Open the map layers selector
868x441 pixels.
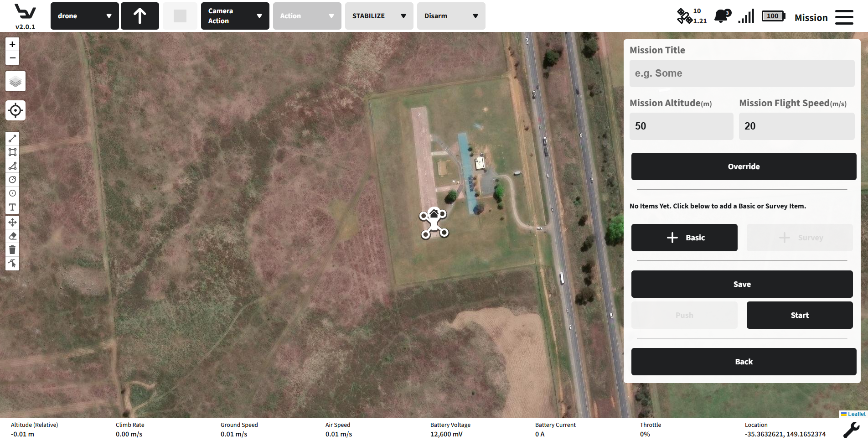click(x=15, y=82)
